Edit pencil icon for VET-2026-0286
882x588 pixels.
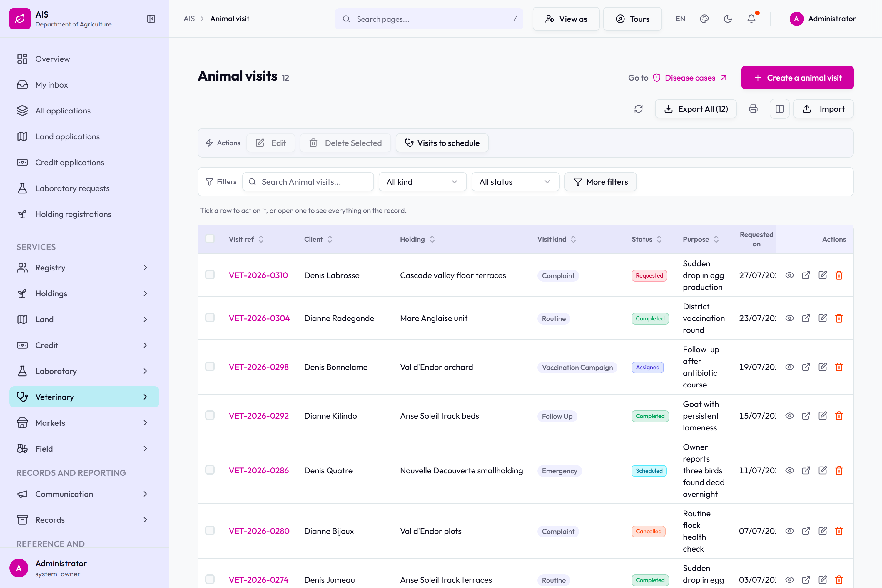tap(822, 470)
